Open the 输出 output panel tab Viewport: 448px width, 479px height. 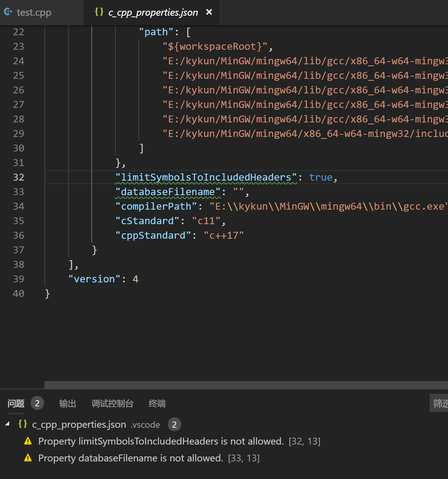(68, 403)
